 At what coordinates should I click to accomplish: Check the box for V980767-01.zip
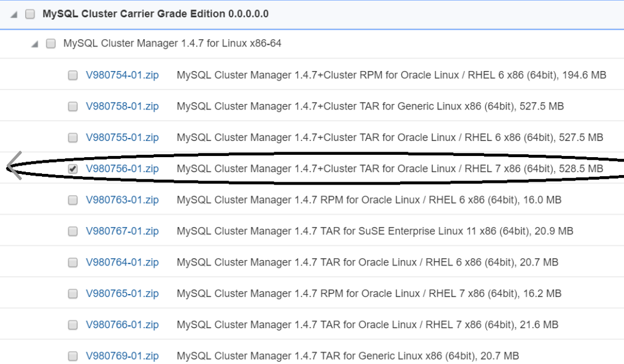click(x=73, y=231)
